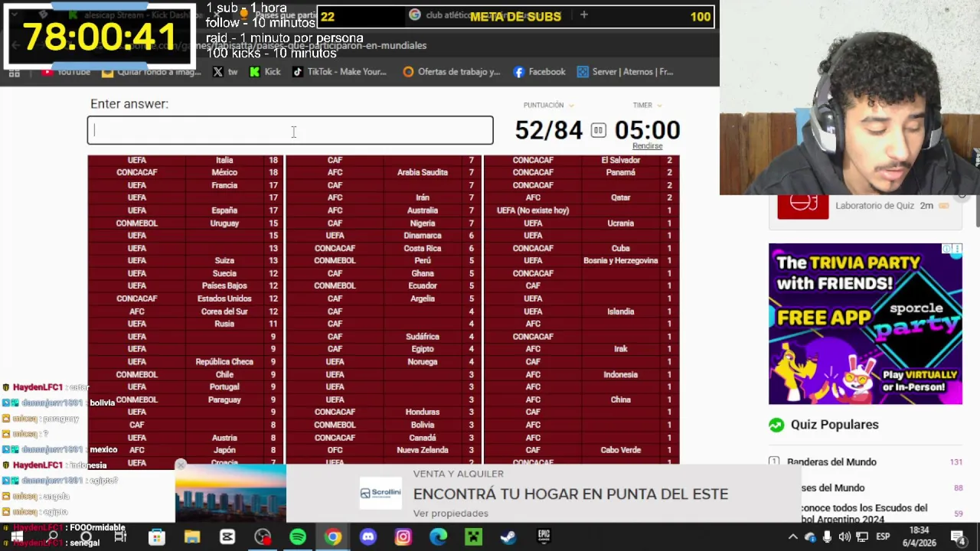Viewport: 980px width, 551px height.
Task: Show hidden system tray icons
Action: 793,537
